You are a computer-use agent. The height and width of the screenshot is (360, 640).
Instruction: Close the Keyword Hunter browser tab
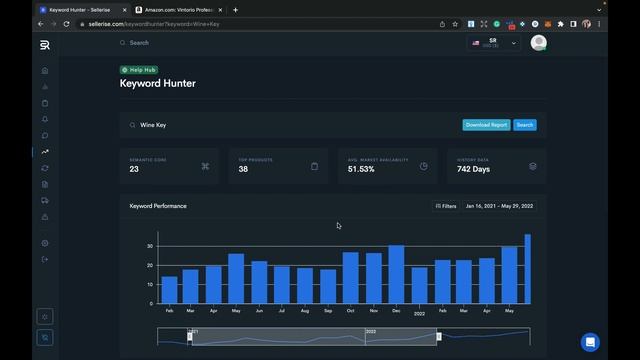tap(124, 10)
